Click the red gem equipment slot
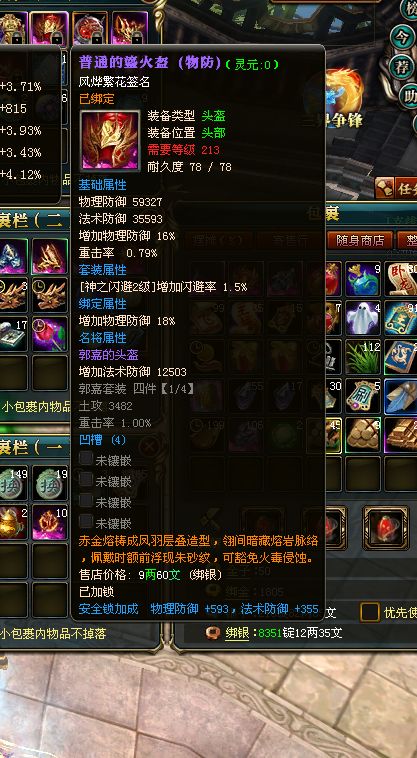 (x=386, y=527)
